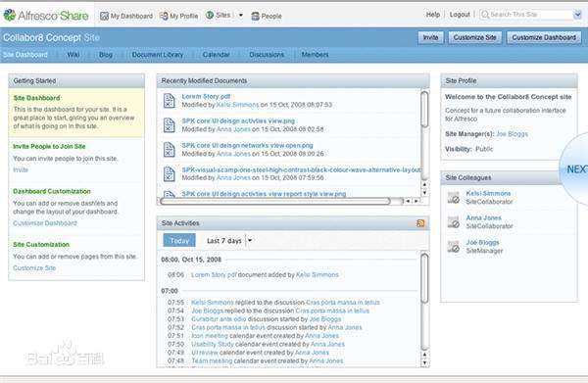Click Site Activities scroll down arrow
This screenshot has height=383, width=588.
click(x=424, y=362)
